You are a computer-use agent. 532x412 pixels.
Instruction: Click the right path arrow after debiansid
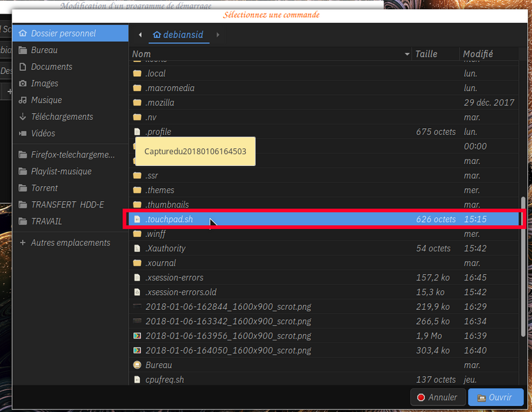click(218, 34)
